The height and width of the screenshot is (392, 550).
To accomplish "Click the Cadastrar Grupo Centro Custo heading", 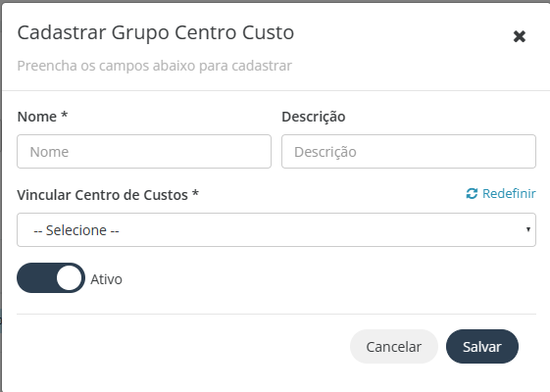I will pyautogui.click(x=156, y=33).
